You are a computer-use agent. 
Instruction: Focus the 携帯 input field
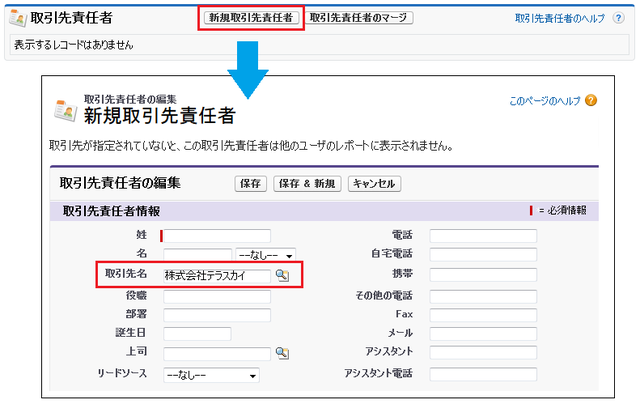[x=483, y=275]
